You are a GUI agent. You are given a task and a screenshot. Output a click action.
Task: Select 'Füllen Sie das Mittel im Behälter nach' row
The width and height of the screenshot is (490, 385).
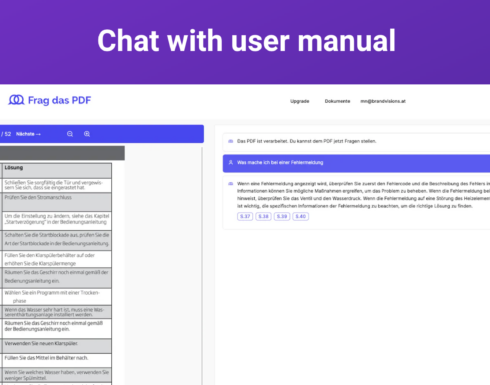click(x=57, y=360)
